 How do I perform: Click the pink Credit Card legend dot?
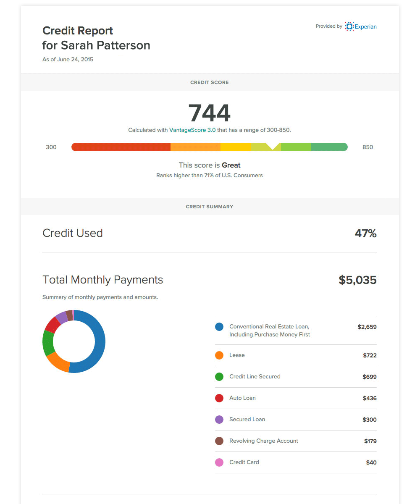(219, 462)
